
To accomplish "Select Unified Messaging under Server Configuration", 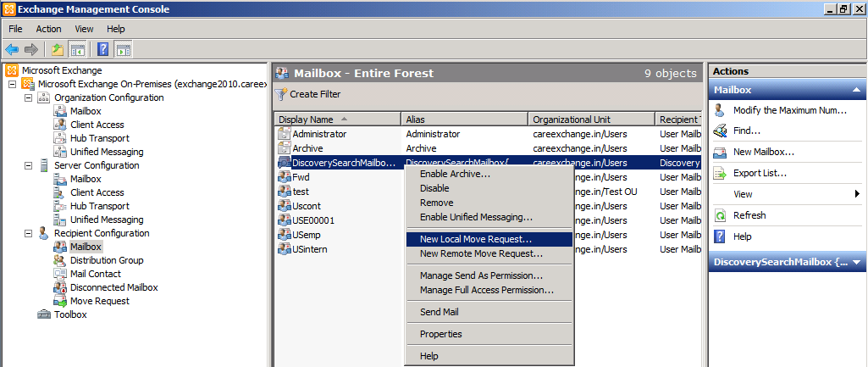I will 107,220.
